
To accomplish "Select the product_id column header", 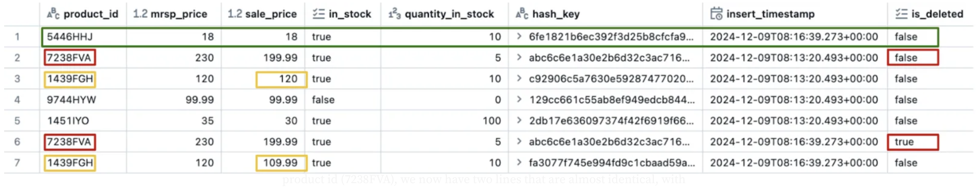I will [x=91, y=14].
